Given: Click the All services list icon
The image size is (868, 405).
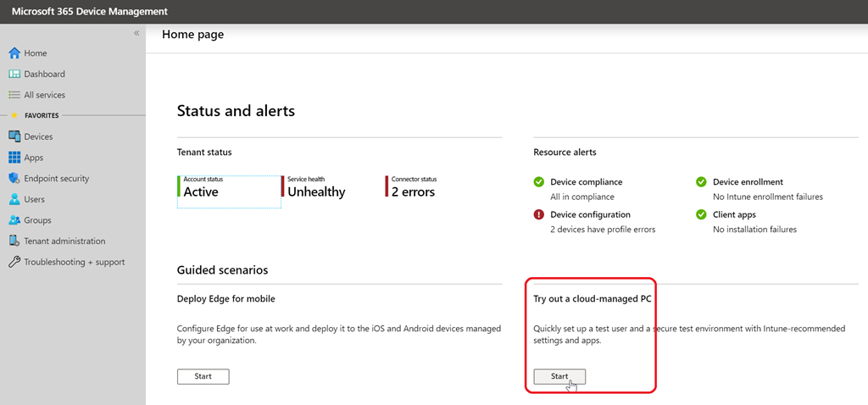Looking at the screenshot, I should (14, 95).
